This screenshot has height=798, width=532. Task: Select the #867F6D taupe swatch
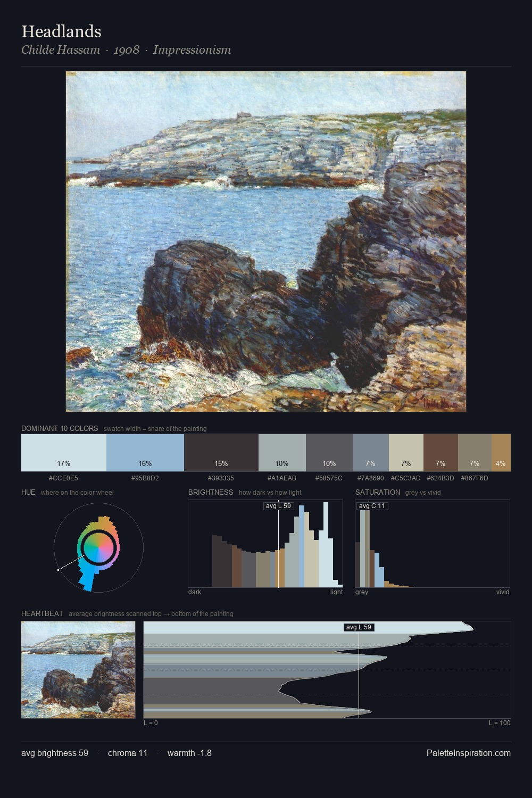click(x=475, y=453)
